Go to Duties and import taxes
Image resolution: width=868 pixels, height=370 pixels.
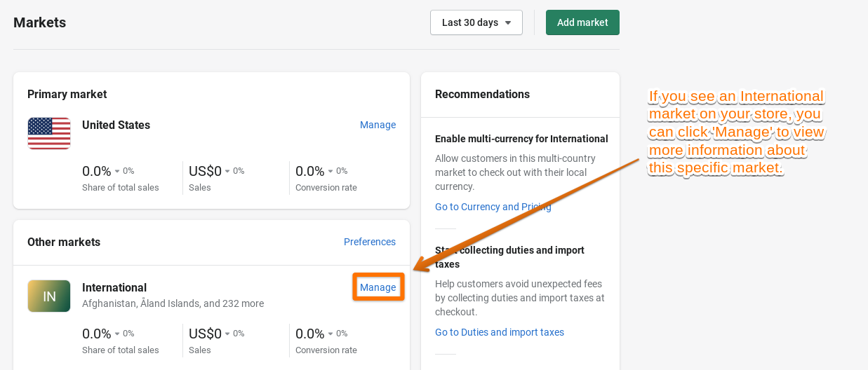click(499, 332)
